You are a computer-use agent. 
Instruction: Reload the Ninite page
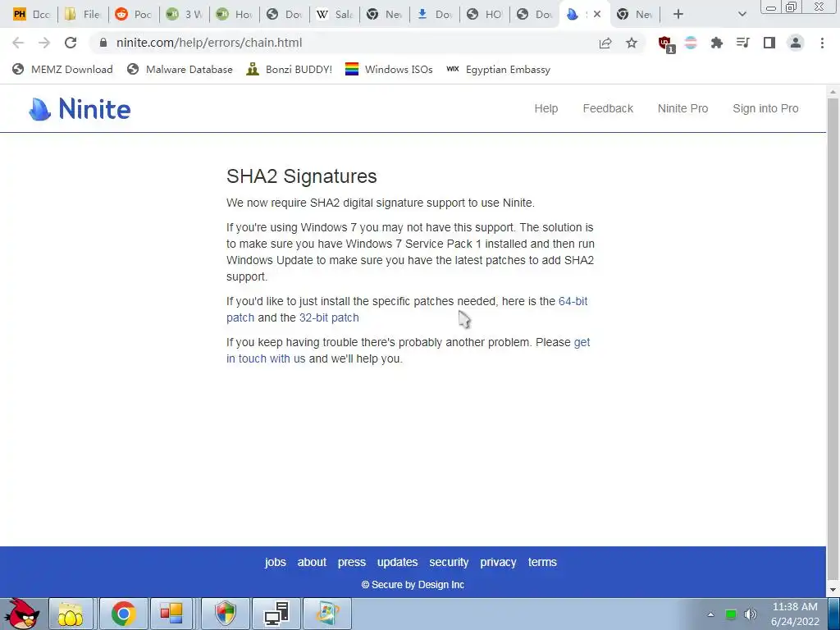[x=71, y=43]
